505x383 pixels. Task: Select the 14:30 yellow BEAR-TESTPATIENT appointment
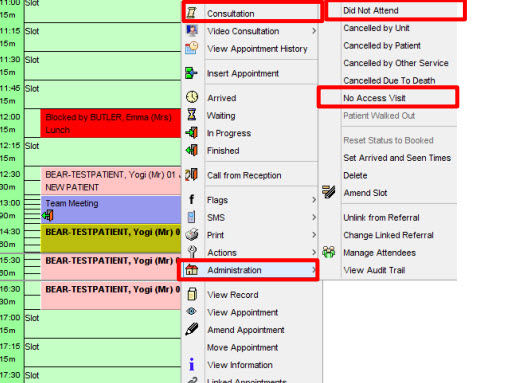click(x=111, y=238)
